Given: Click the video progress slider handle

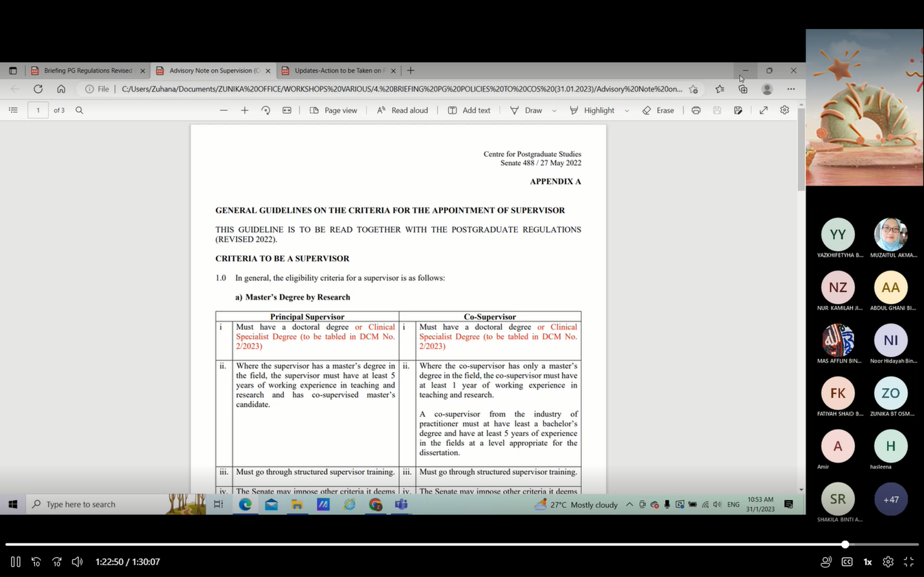Looking at the screenshot, I should 845,544.
